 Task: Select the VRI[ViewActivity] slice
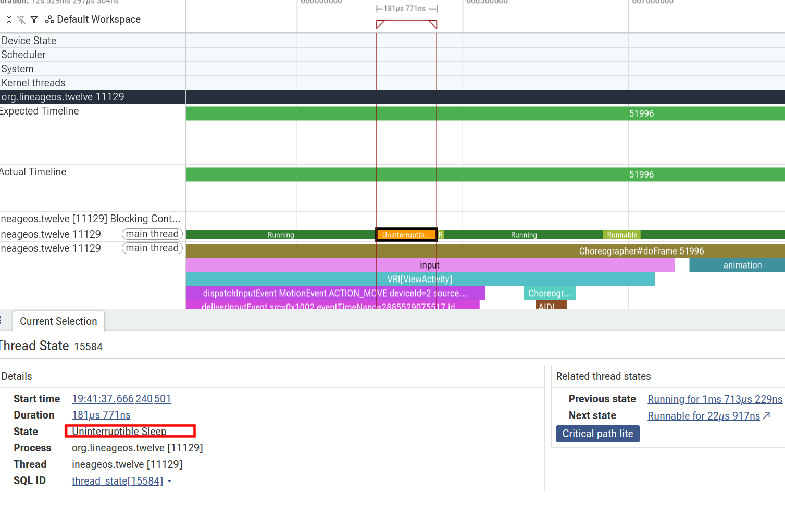pyautogui.click(x=420, y=279)
